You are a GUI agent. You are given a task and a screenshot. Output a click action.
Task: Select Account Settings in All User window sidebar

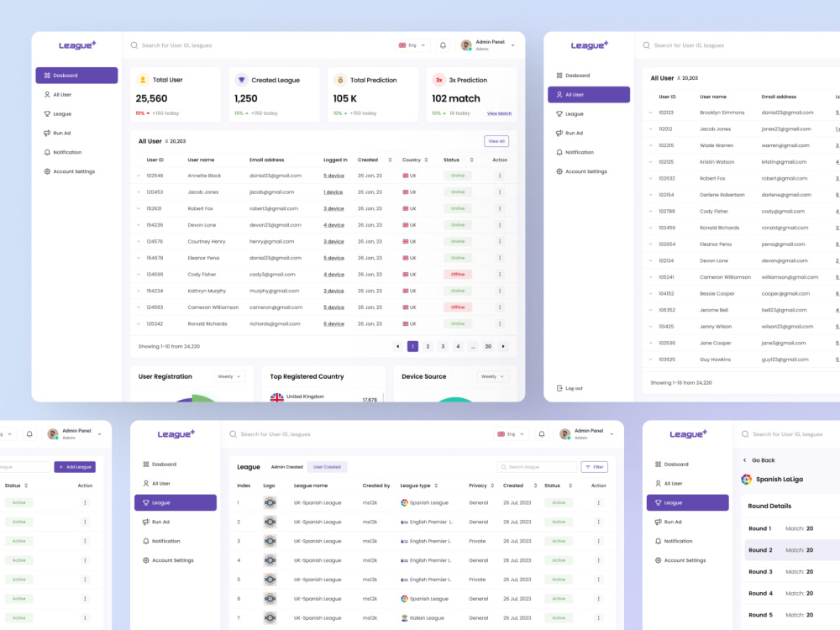[589, 172]
